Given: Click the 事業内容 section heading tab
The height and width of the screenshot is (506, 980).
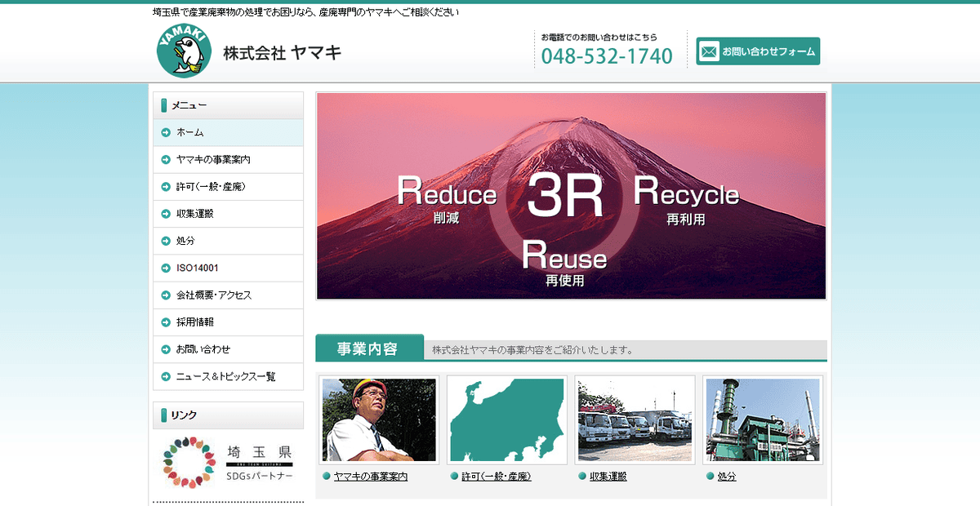Looking at the screenshot, I should [x=367, y=347].
